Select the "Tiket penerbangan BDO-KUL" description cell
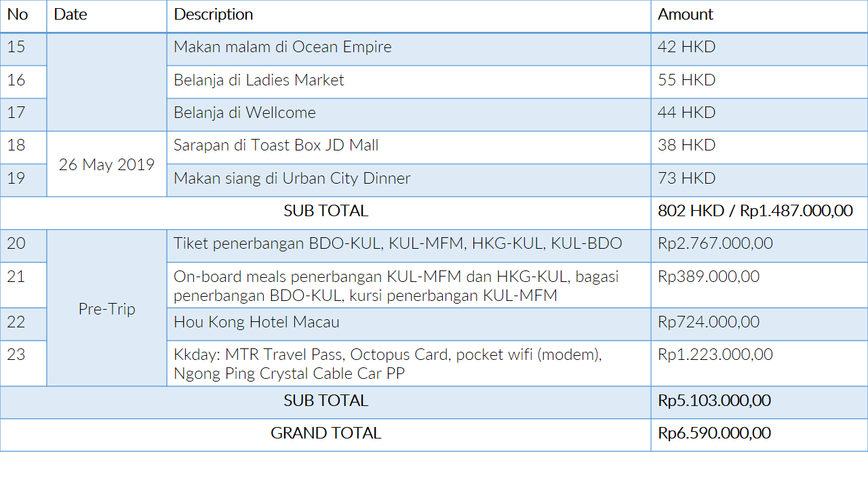 click(397, 244)
